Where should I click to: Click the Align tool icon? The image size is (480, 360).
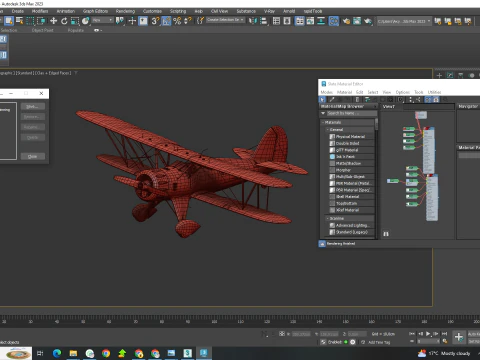click(x=264, y=21)
